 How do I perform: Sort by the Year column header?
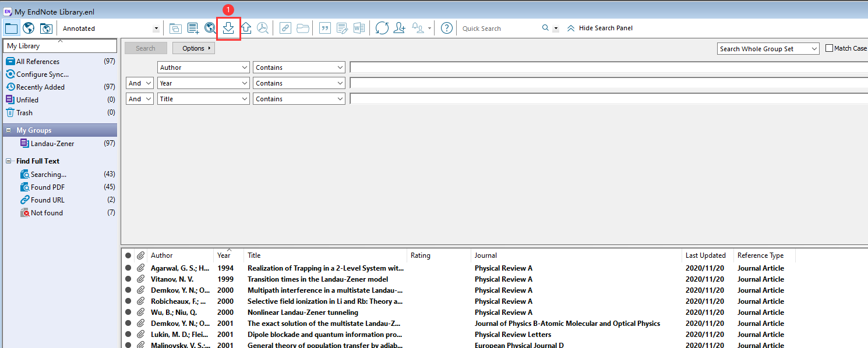point(229,255)
